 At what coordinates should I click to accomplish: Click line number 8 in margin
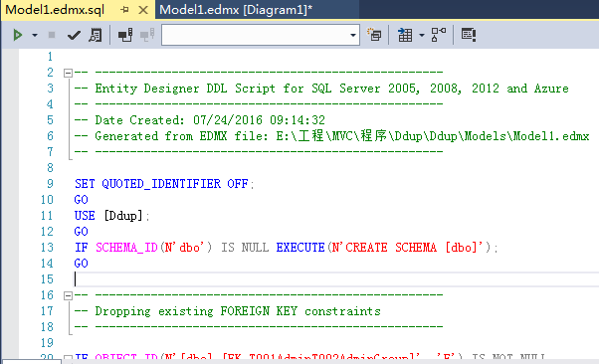pos(50,168)
